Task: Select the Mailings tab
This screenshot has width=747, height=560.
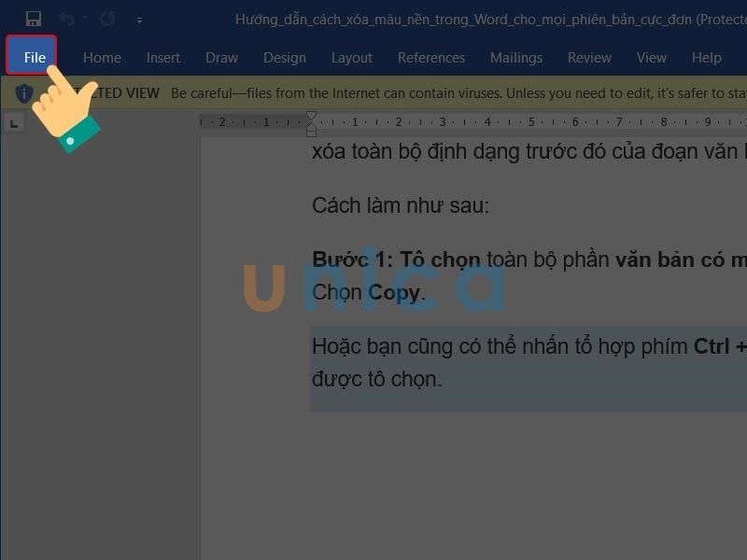Action: [x=516, y=58]
